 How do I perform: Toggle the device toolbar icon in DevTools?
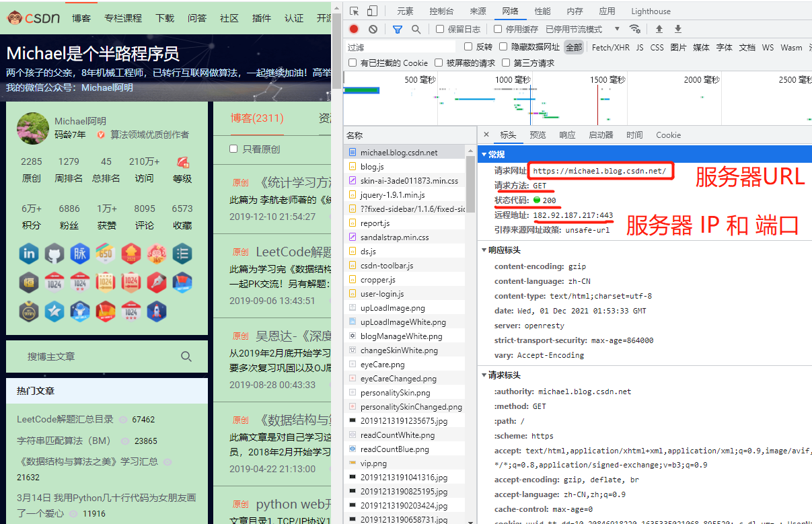[x=372, y=11]
